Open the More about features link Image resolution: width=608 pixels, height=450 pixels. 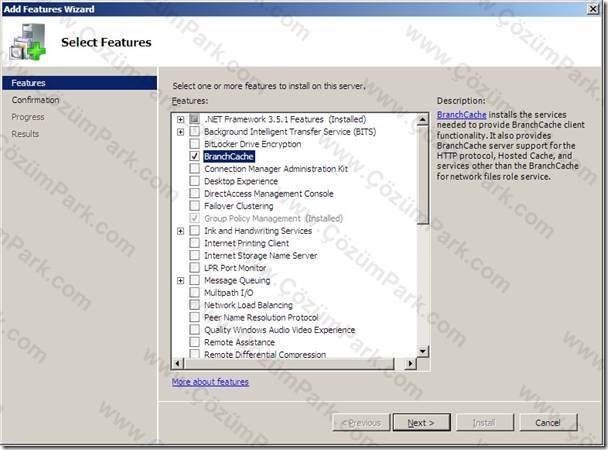210,382
